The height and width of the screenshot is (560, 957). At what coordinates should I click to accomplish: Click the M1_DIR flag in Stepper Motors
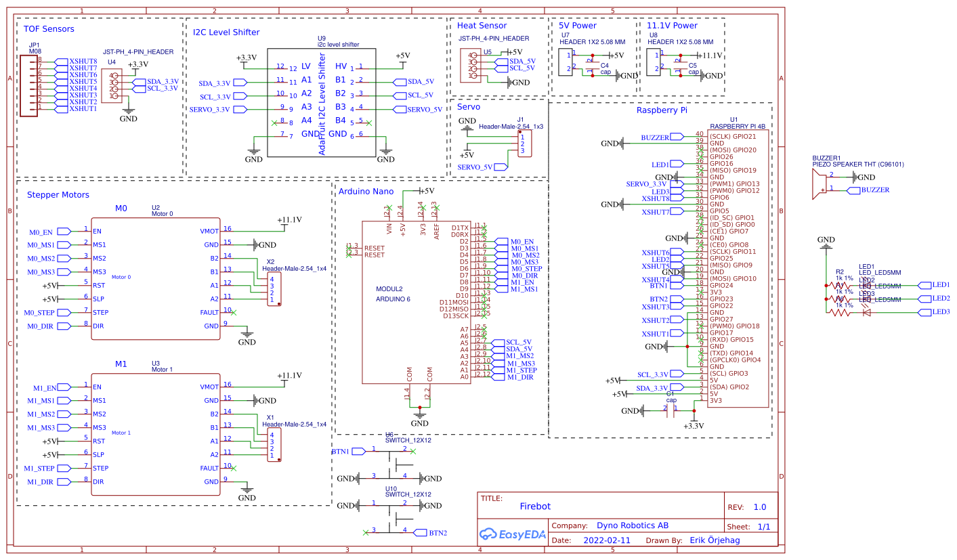[x=49, y=482]
